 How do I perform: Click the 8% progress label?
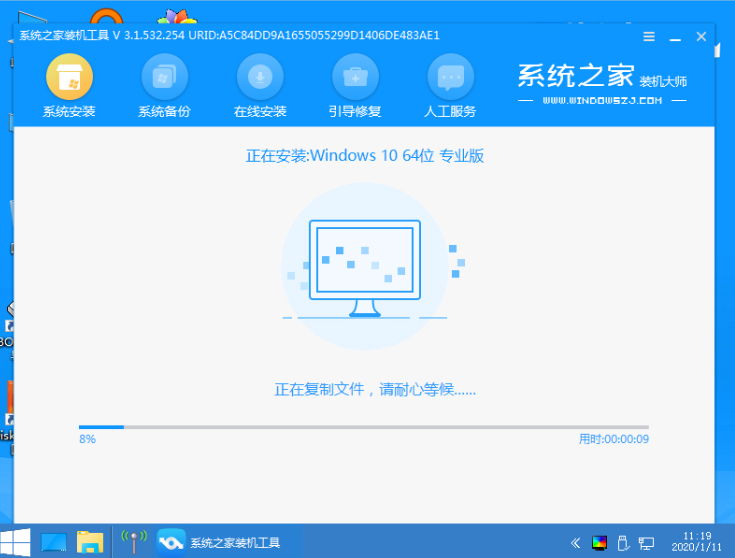[88, 439]
